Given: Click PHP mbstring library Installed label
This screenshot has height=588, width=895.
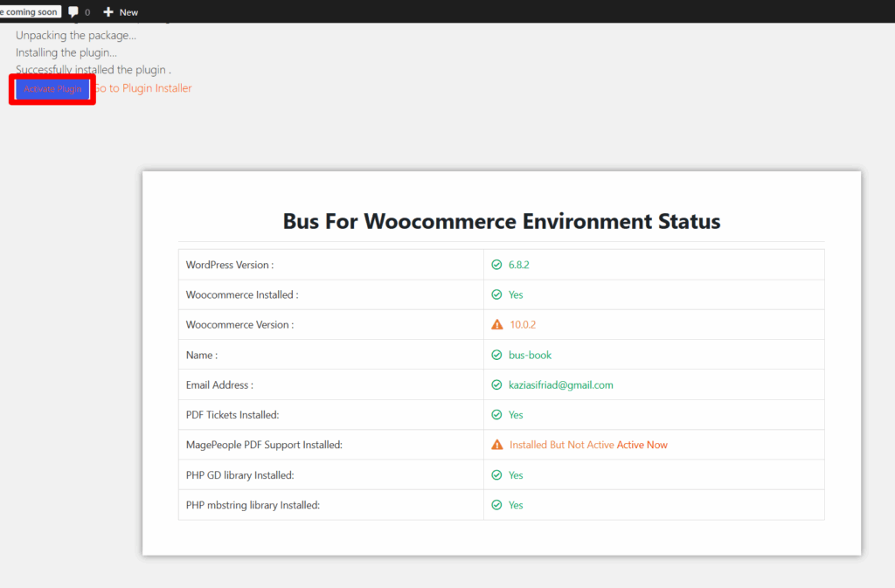Looking at the screenshot, I should [x=253, y=505].
